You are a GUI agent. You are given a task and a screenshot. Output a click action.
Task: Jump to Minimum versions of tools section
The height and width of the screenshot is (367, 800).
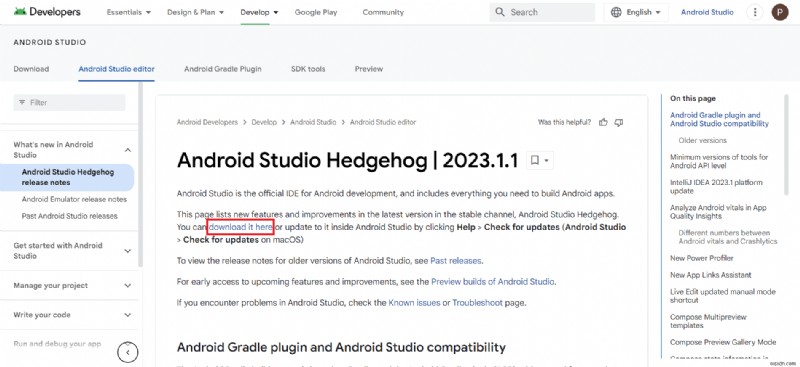tap(719, 161)
